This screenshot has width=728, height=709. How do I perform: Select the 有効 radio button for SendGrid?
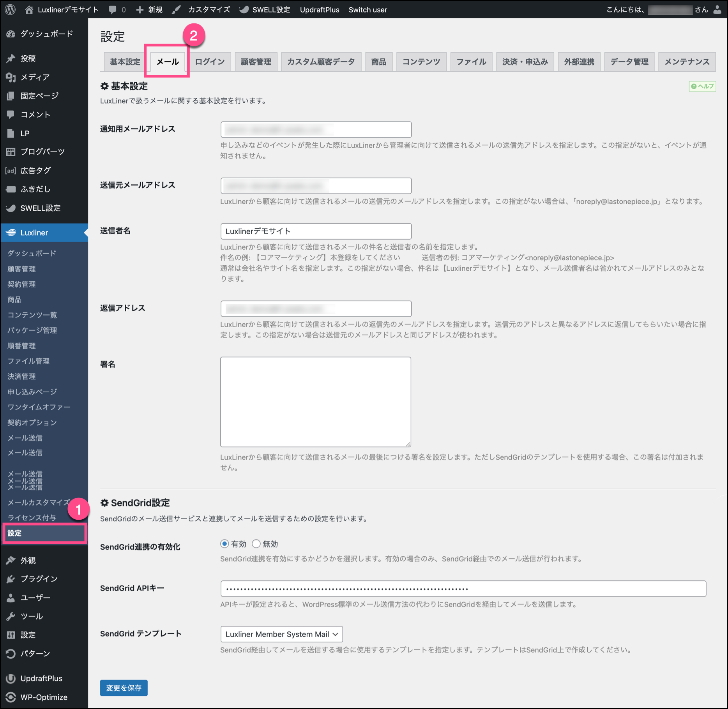pyautogui.click(x=224, y=544)
